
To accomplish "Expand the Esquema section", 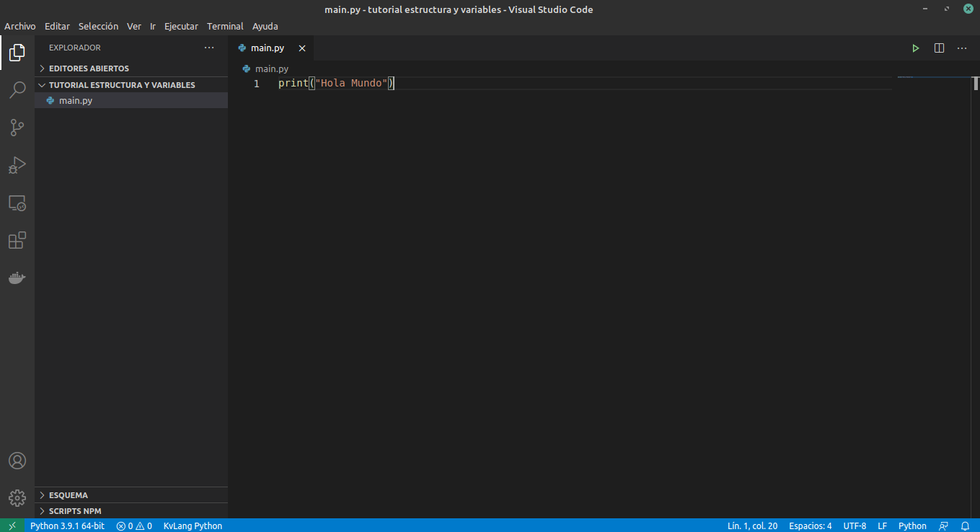I will pyautogui.click(x=131, y=495).
